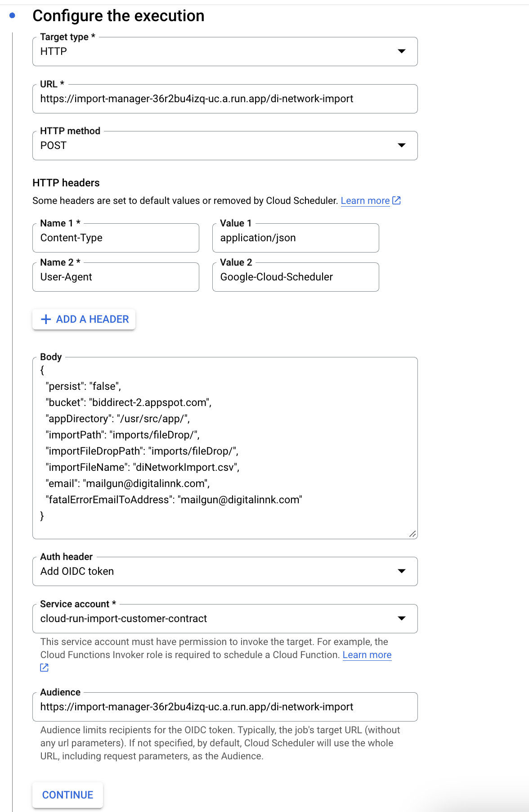Click into the URL input field

[225, 99]
